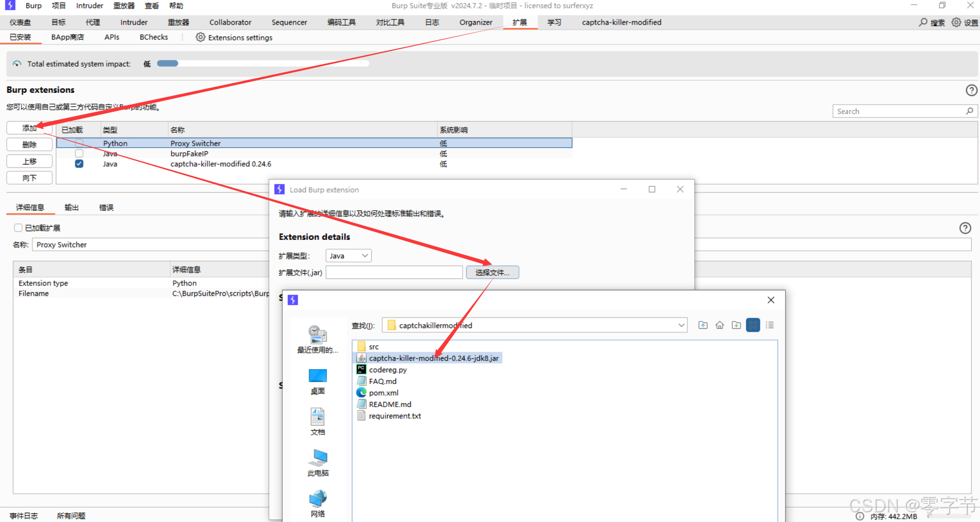Image resolution: width=980 pixels, height=522 pixels.
Task: Open 所有问题 in status bar
Action: 71,516
